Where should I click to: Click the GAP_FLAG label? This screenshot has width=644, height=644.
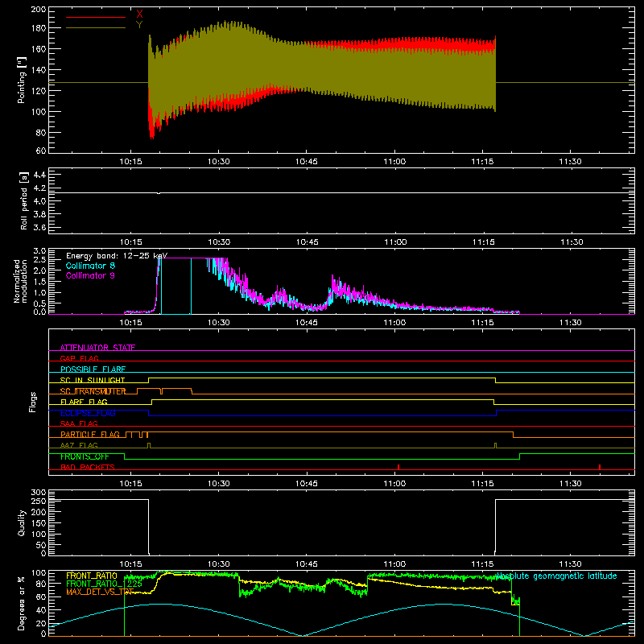point(79,358)
